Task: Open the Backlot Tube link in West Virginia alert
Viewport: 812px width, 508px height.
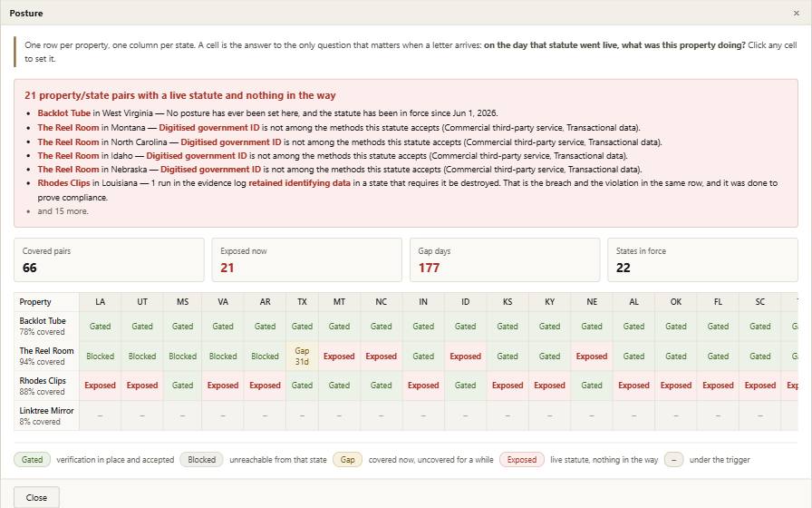Action: (63, 113)
